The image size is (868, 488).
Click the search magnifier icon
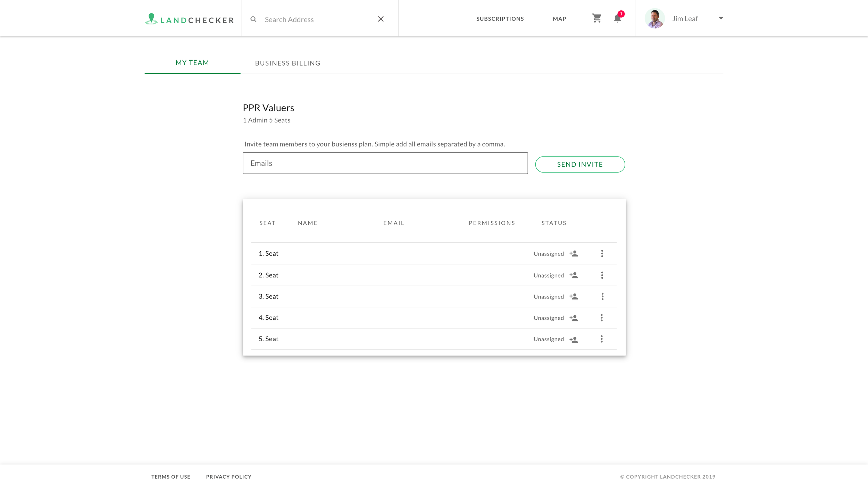[x=253, y=19]
